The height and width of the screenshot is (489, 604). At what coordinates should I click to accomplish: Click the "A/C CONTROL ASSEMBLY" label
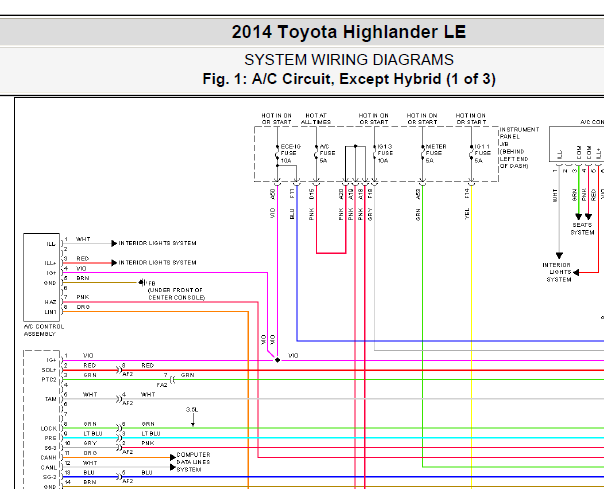pos(44,330)
